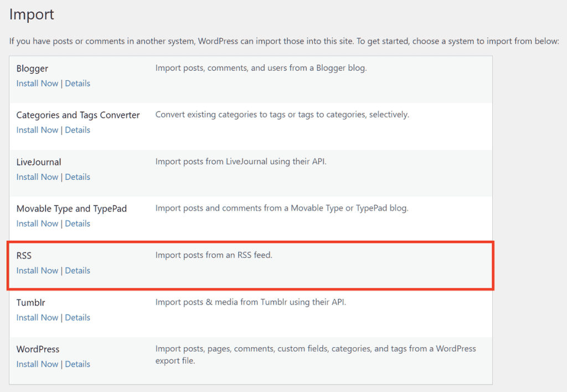Open Details for the RSS importer

pos(78,271)
